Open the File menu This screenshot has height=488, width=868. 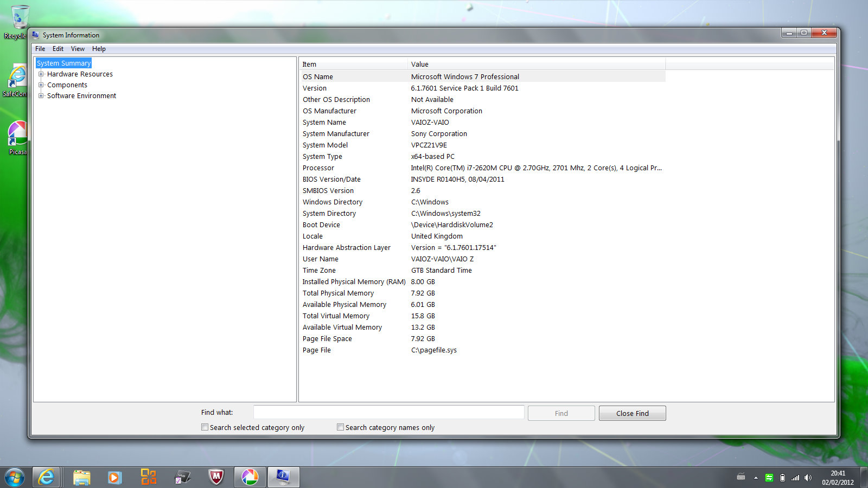(40, 49)
